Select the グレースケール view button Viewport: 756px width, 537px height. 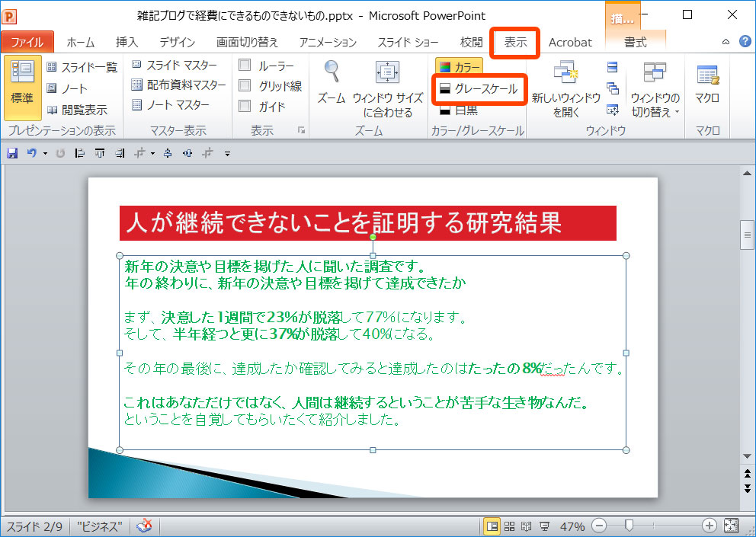[476, 90]
